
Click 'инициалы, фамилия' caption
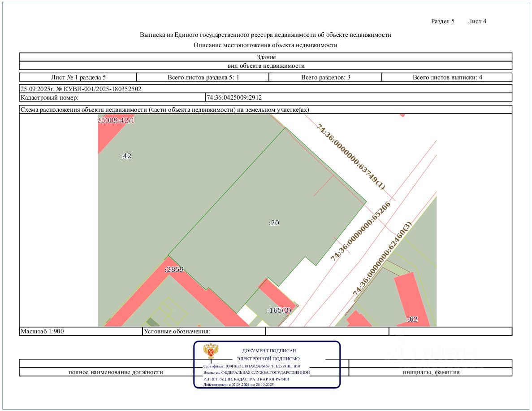(431, 372)
